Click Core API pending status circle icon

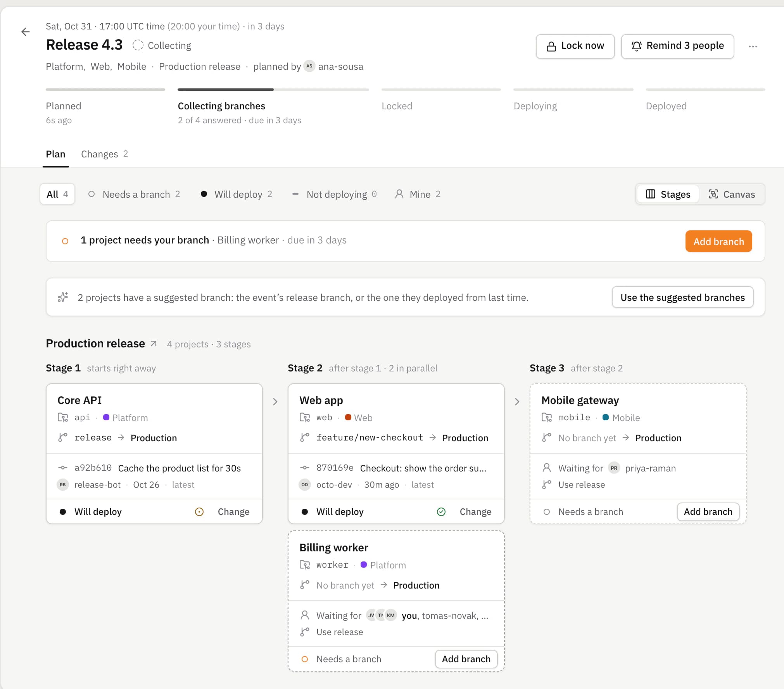click(x=199, y=511)
